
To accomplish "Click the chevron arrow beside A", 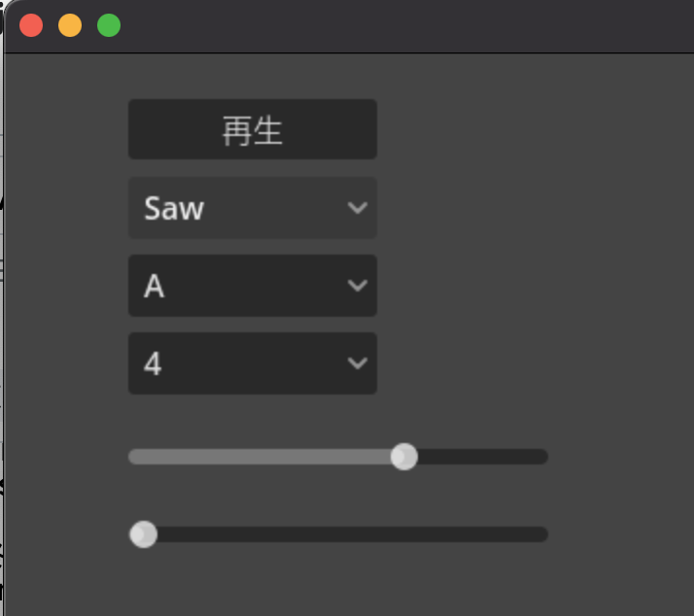I will pos(358,286).
